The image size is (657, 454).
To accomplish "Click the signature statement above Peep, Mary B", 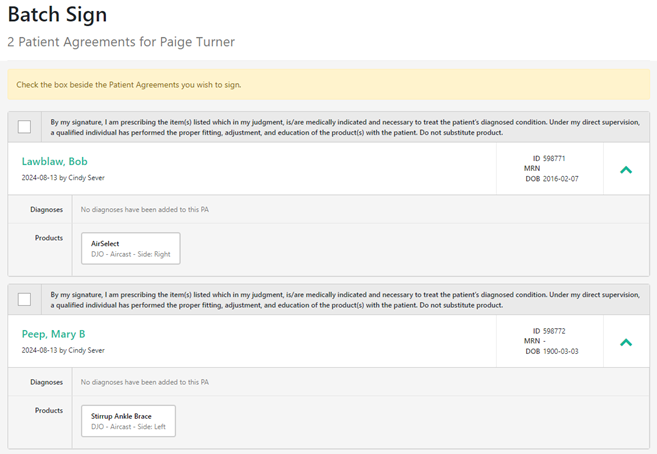I will pos(344,299).
